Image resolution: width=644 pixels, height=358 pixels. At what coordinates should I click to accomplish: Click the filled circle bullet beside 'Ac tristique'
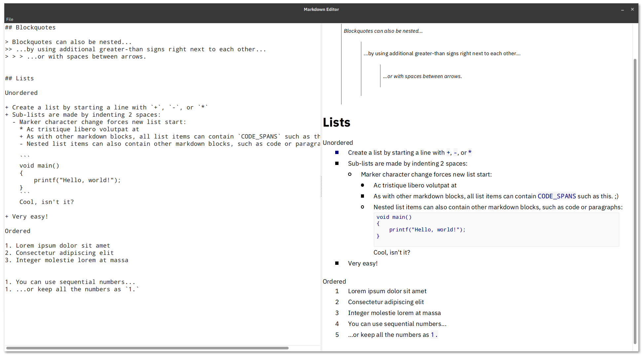click(x=362, y=185)
